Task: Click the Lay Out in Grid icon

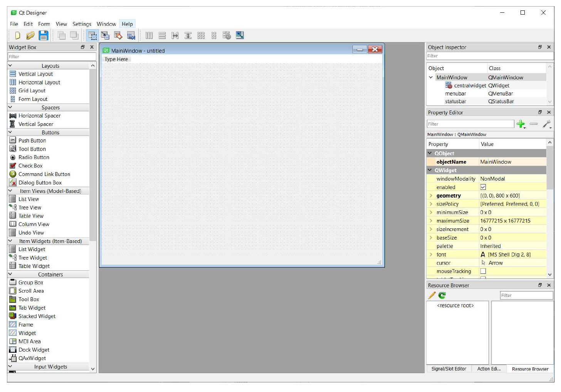Action: click(201, 35)
